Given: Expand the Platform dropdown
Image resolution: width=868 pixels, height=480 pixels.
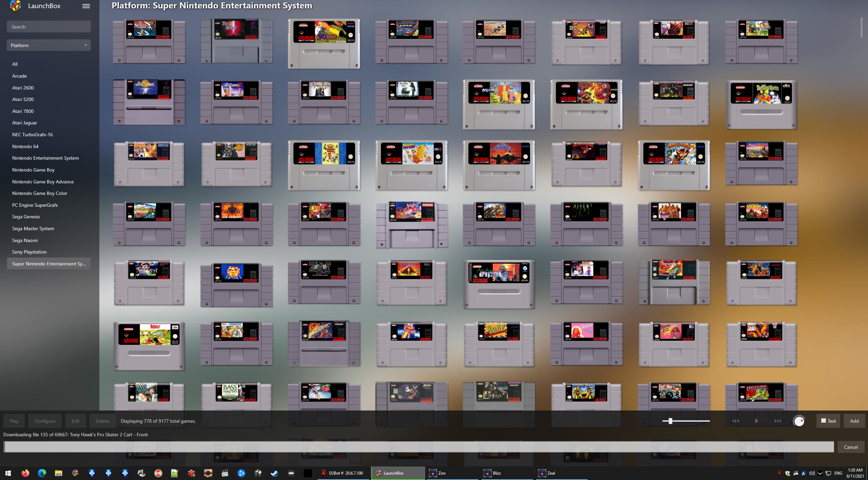Looking at the screenshot, I should (48, 45).
